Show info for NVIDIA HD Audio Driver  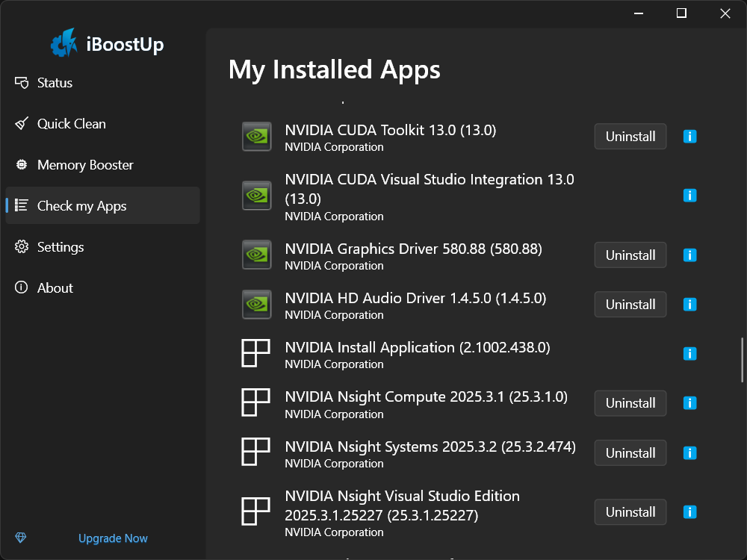click(x=689, y=305)
